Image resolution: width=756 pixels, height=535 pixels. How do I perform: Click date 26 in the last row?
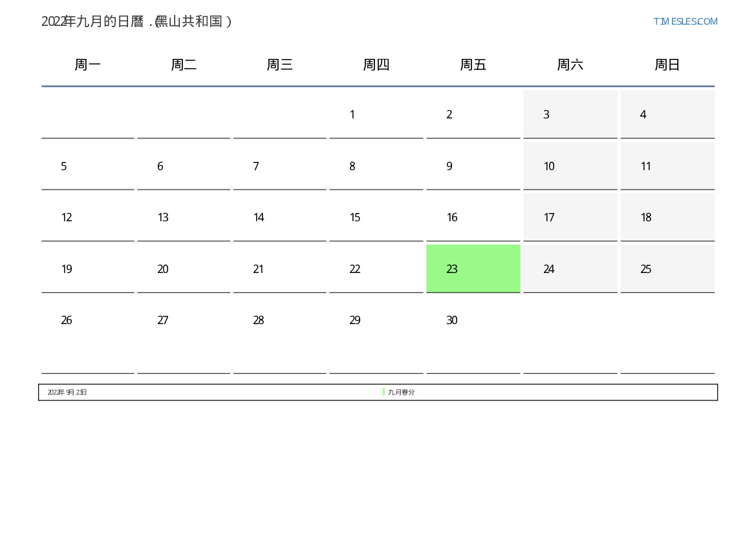coord(67,320)
